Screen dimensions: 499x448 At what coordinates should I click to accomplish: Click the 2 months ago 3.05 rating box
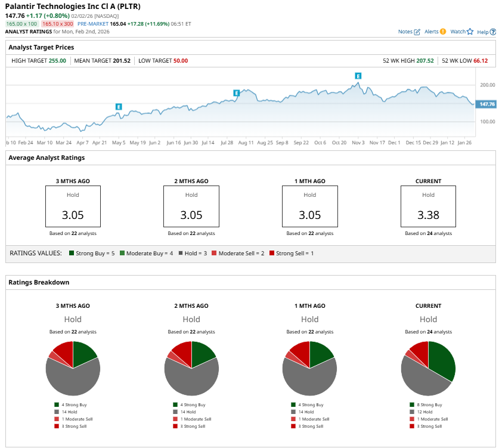tap(191, 207)
